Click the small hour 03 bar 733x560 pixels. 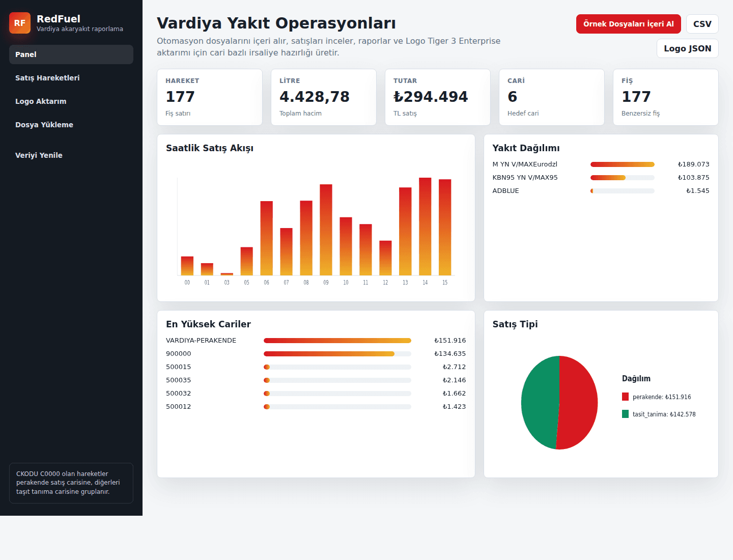tap(227, 274)
